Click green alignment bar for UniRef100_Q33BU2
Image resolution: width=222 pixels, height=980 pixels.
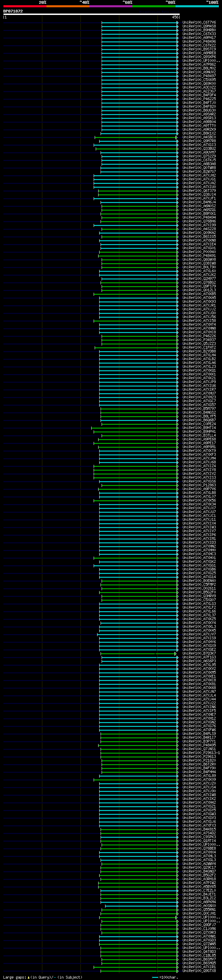pos(137,149)
